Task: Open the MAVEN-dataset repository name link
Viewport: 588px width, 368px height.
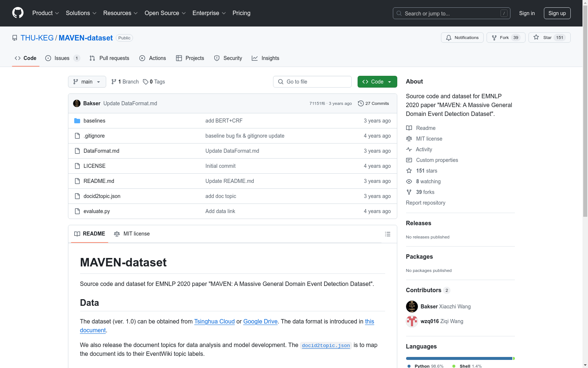Action: tap(86, 38)
